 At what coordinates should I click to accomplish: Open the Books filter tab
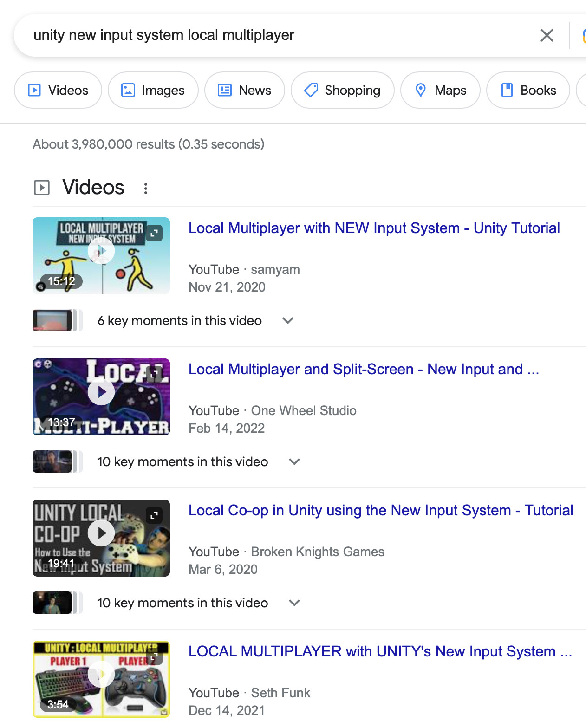(x=528, y=90)
